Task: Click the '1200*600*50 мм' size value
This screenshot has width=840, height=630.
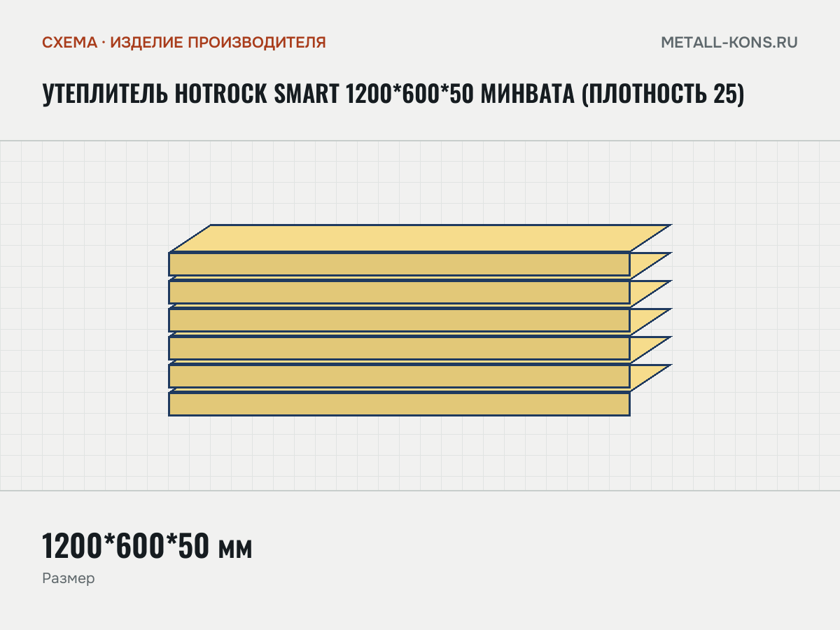Action: (x=147, y=546)
